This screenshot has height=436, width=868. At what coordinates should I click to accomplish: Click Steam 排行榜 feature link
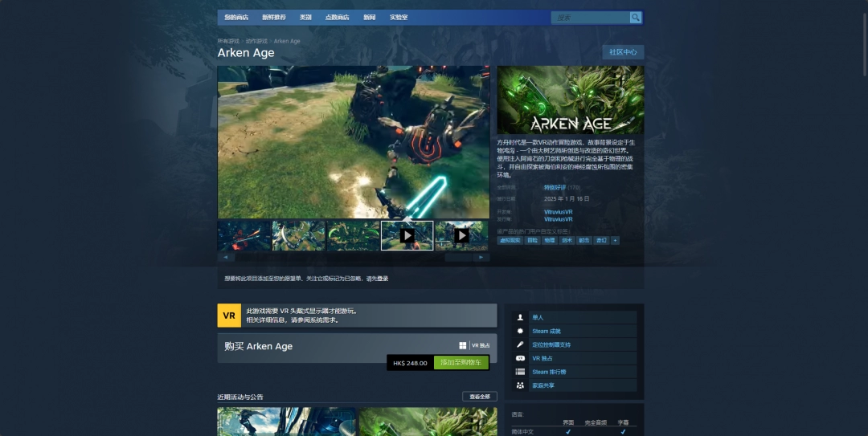549,372
